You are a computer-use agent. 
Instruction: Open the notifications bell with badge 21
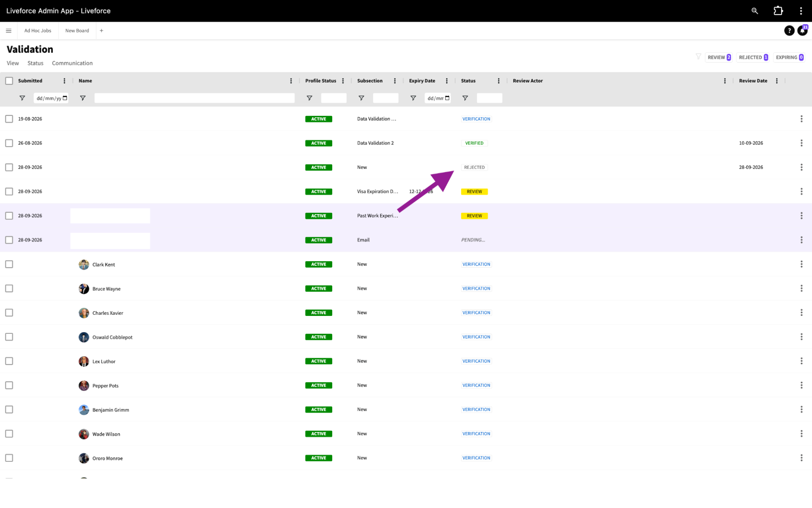[x=802, y=30]
